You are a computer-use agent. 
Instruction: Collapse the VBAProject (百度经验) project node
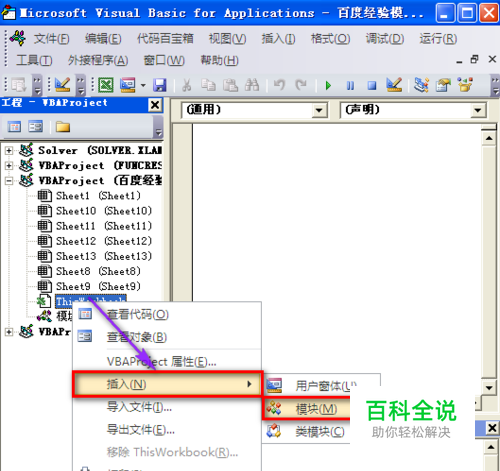point(9,181)
